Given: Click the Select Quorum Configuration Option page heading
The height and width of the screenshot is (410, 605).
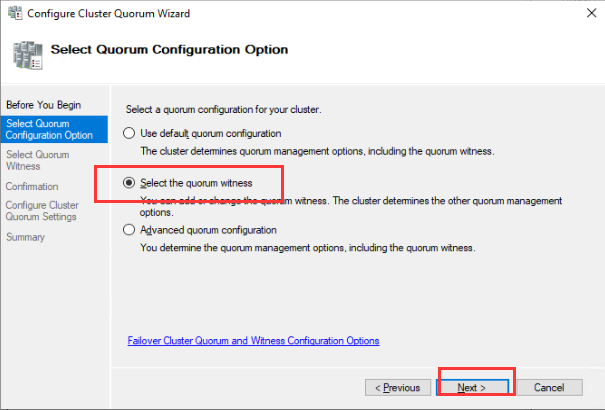Looking at the screenshot, I should [x=169, y=50].
